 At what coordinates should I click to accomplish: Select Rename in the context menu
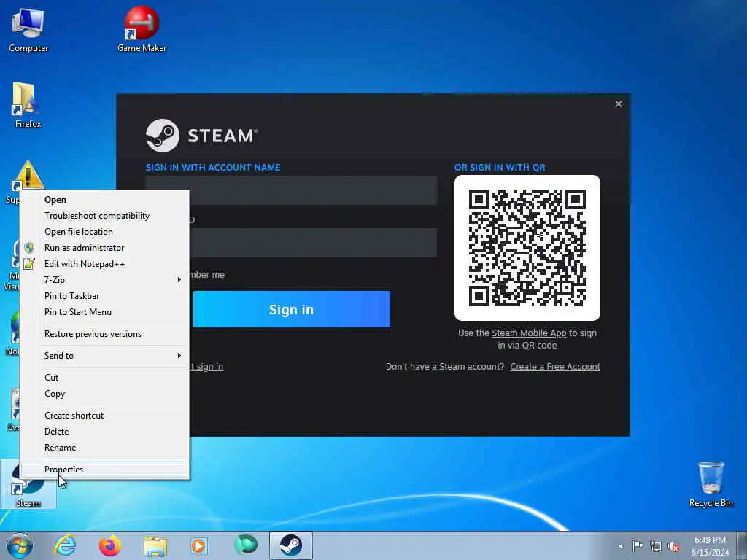click(x=104, y=448)
